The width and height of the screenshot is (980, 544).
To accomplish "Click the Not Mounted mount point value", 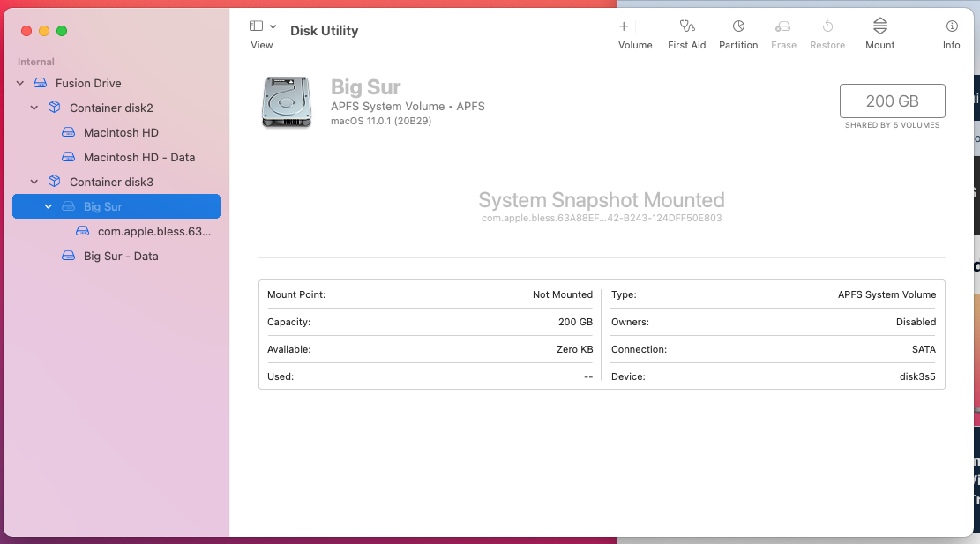I will (x=563, y=294).
